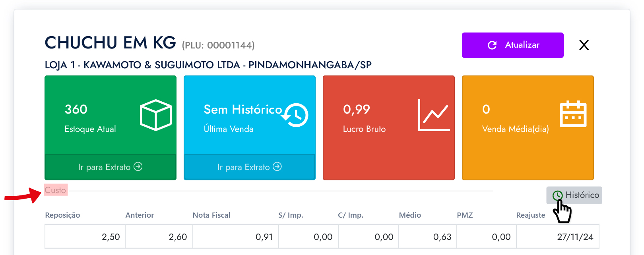Click the Nota Fiscal field showing 0,91
The height and width of the screenshot is (255, 644).
point(236,237)
